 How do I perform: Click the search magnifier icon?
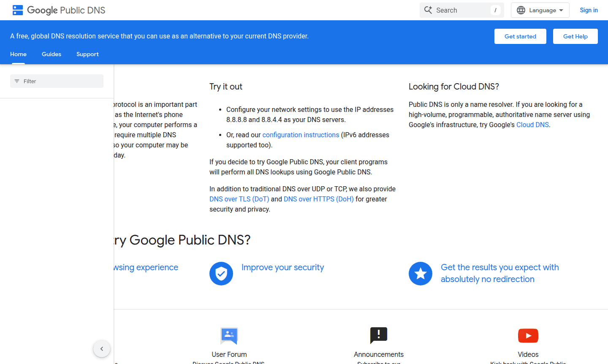(428, 10)
